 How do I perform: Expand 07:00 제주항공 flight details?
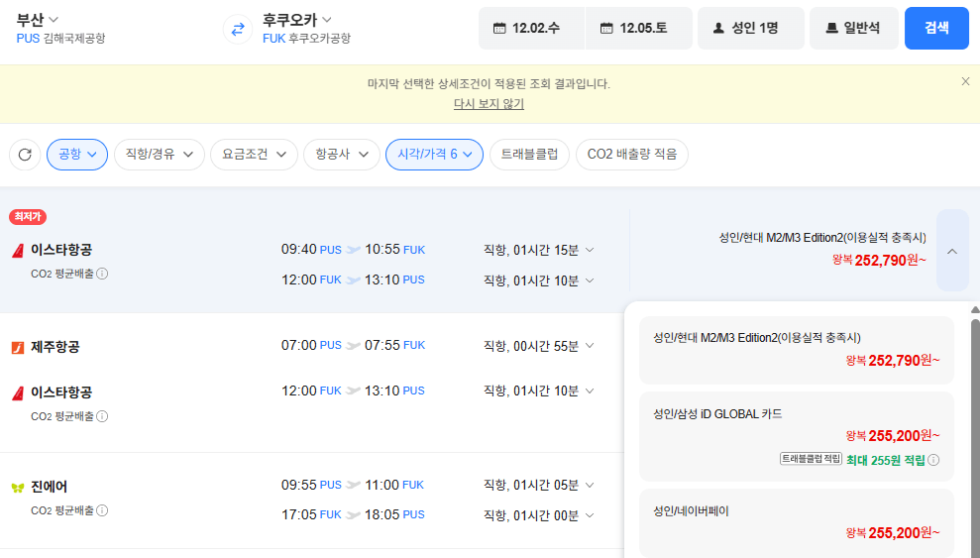(590, 346)
